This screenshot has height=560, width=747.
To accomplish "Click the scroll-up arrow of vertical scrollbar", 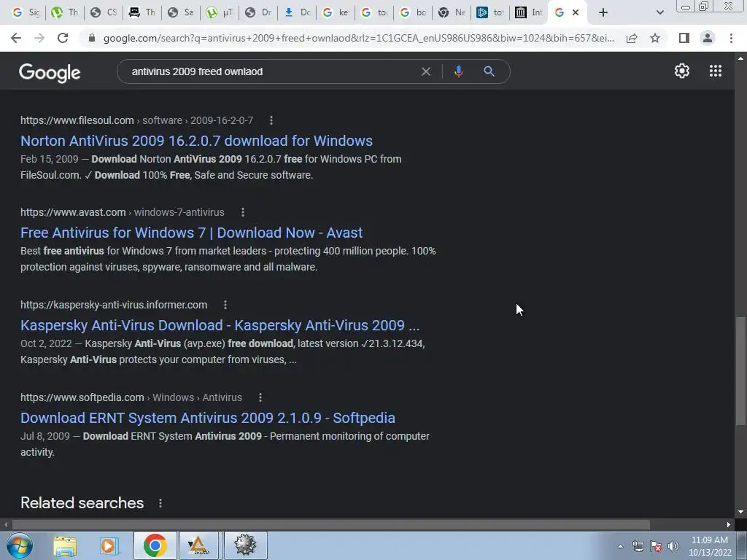I will [740, 58].
